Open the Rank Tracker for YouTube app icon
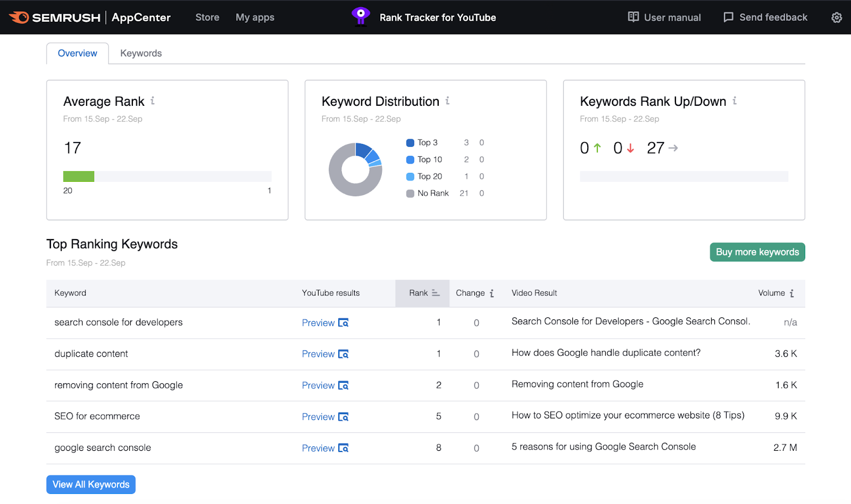 coord(361,17)
